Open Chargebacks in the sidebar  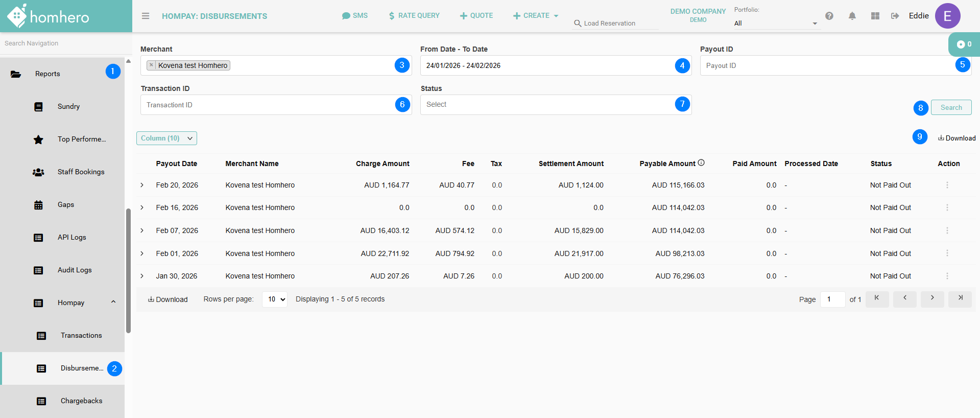(x=81, y=401)
